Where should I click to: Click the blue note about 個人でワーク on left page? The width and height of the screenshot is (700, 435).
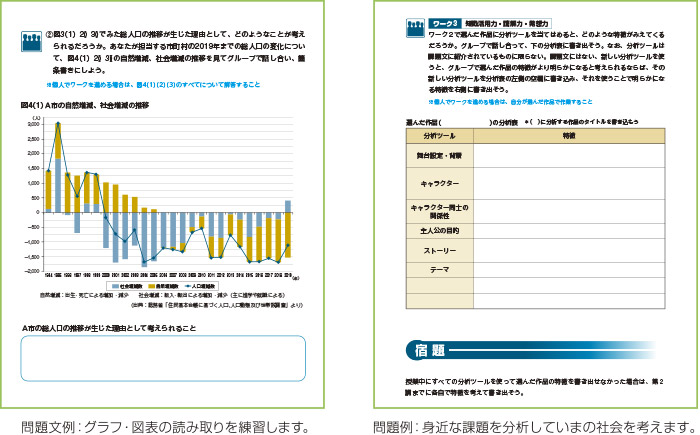(x=153, y=84)
